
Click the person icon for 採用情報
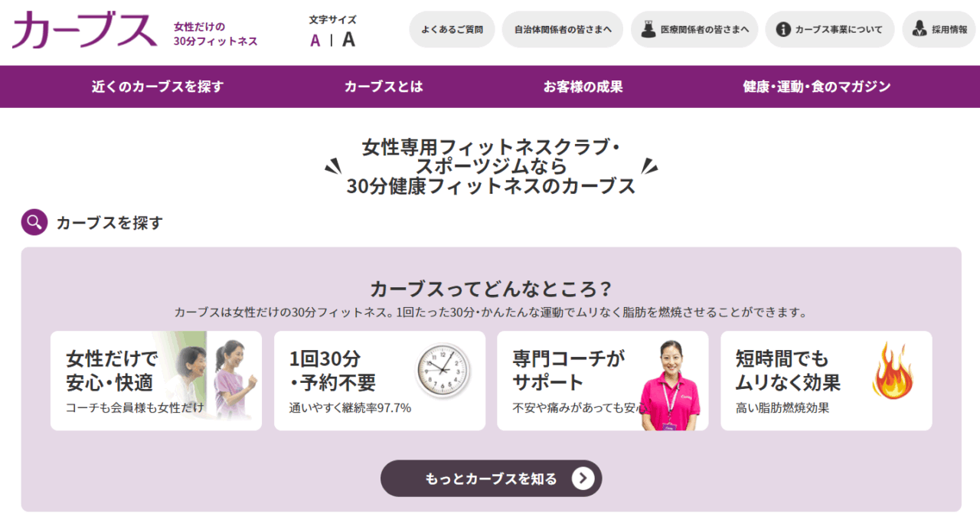(x=920, y=30)
